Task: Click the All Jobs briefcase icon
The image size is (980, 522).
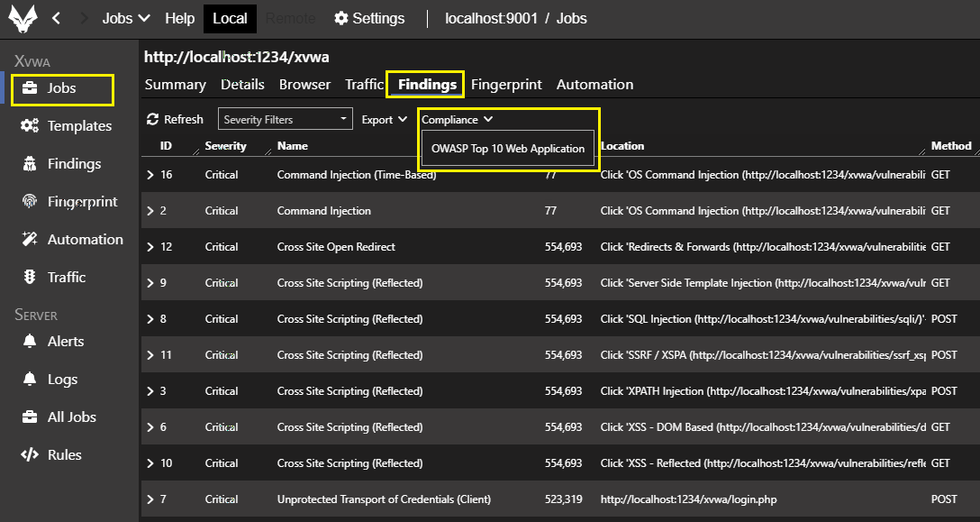Action: (x=30, y=417)
